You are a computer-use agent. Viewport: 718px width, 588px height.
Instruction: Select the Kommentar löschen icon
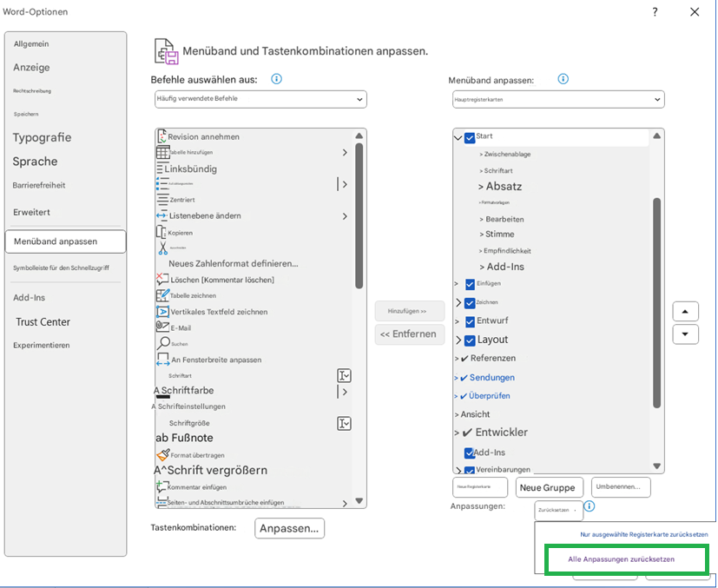tap(162, 279)
